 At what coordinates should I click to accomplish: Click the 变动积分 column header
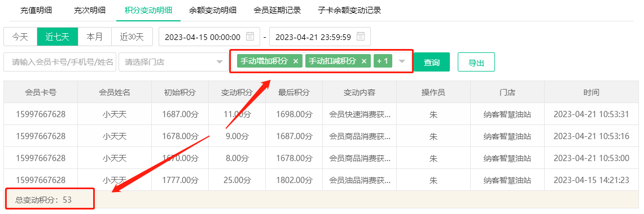237,92
